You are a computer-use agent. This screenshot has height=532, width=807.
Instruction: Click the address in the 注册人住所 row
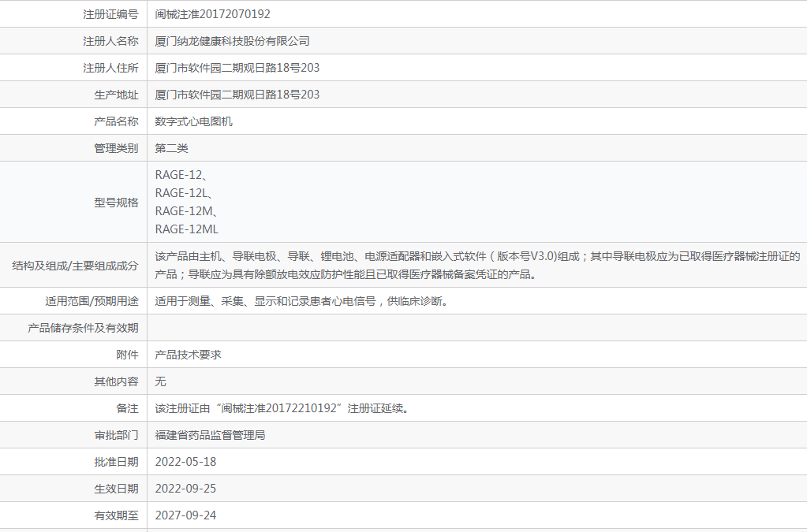[237, 67]
